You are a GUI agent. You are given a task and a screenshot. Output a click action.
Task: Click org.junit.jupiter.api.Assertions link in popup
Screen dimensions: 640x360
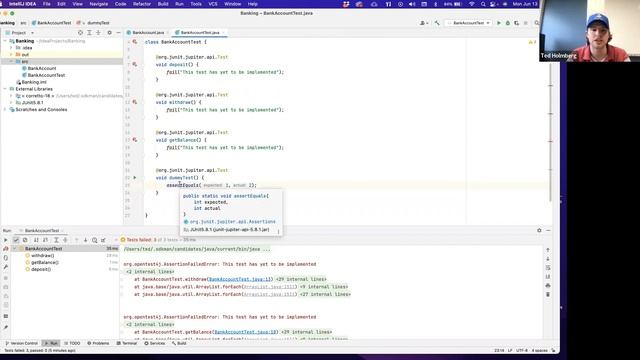[x=233, y=222]
